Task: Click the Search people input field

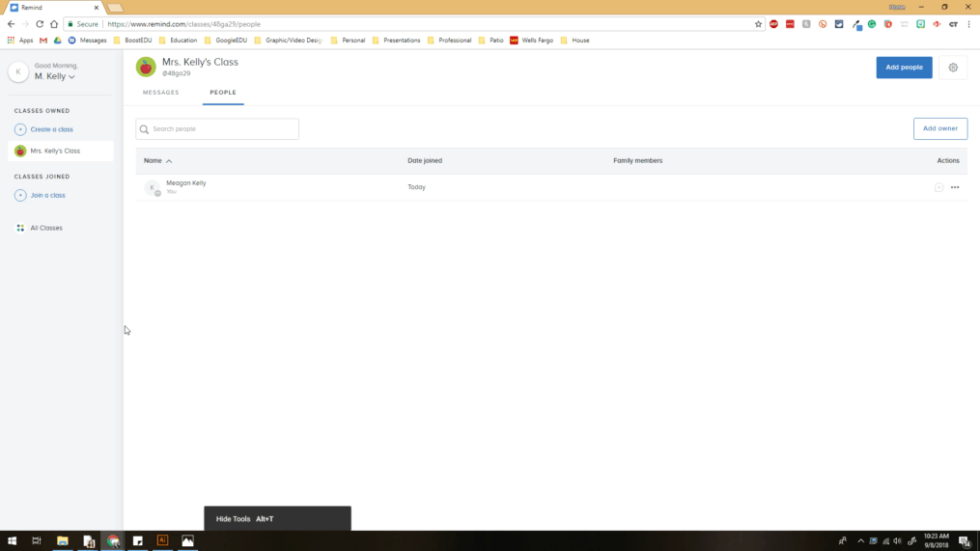Action: pyautogui.click(x=217, y=129)
